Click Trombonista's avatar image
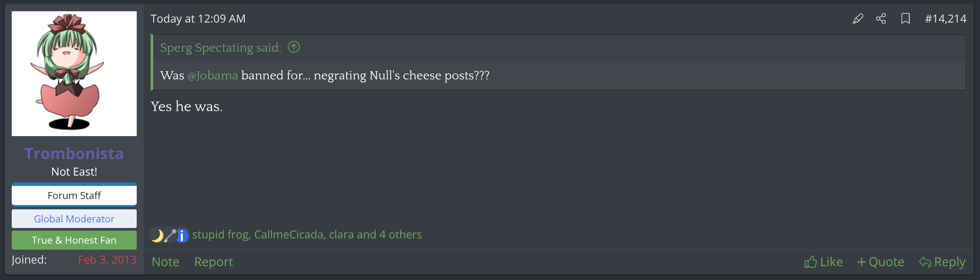This screenshot has width=980, height=280. coord(74,74)
